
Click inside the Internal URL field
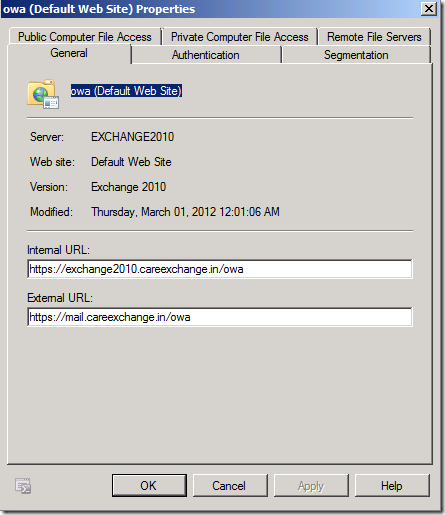[220, 269]
